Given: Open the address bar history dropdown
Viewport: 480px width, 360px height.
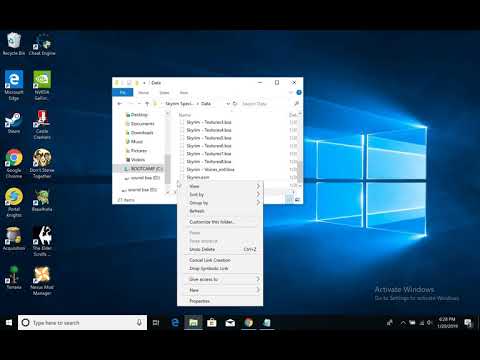Looking at the screenshot, I should coord(228,104).
